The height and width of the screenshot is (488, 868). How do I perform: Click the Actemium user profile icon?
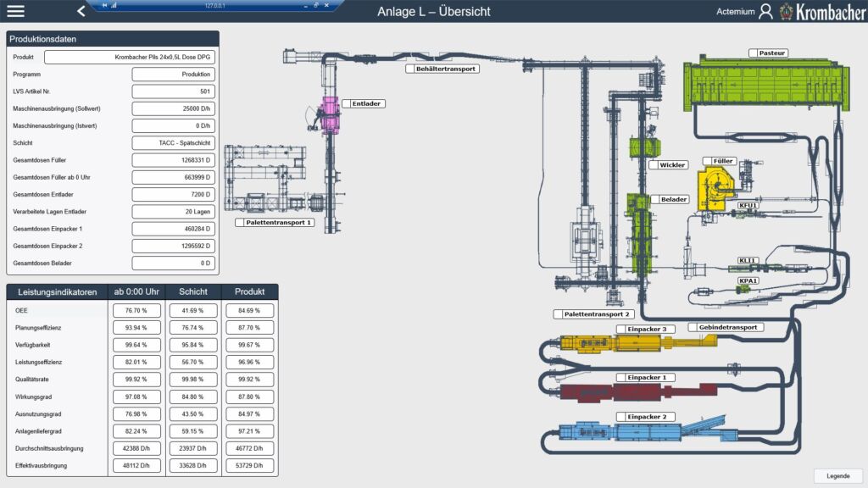point(767,11)
